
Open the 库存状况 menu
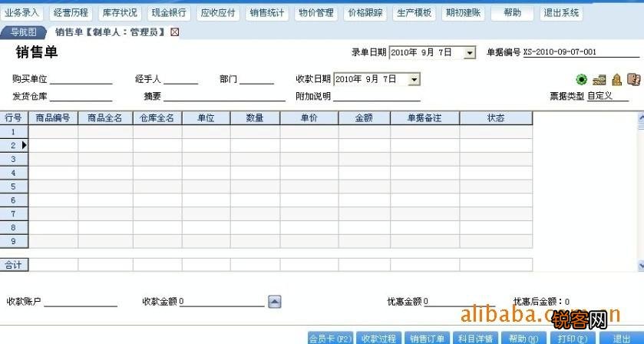[120, 13]
